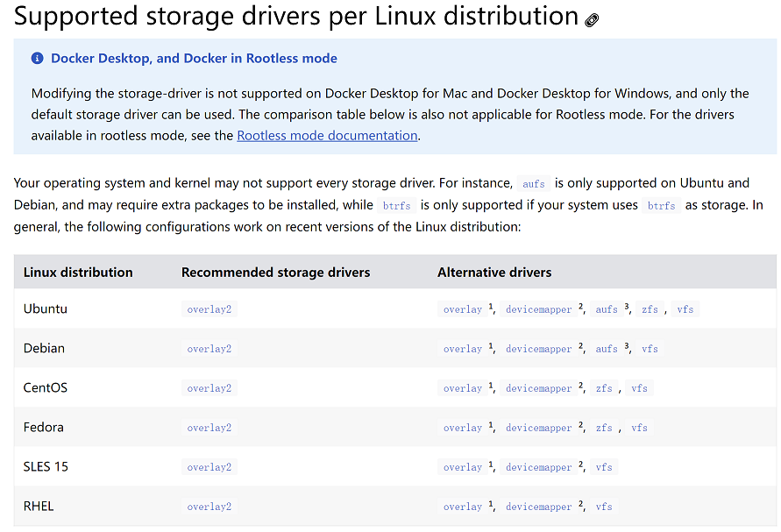The image size is (781, 532).
Task: Click the Linux distribution column header
Action: tap(78, 273)
